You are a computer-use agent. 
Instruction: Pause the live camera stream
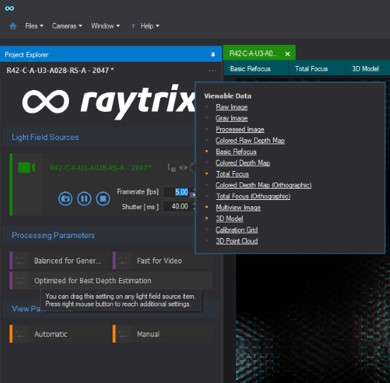point(84,199)
